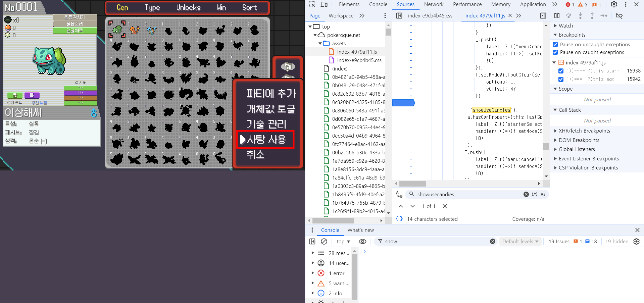
Task: Choose '취소' to cancel game menu
Action: pos(255,155)
